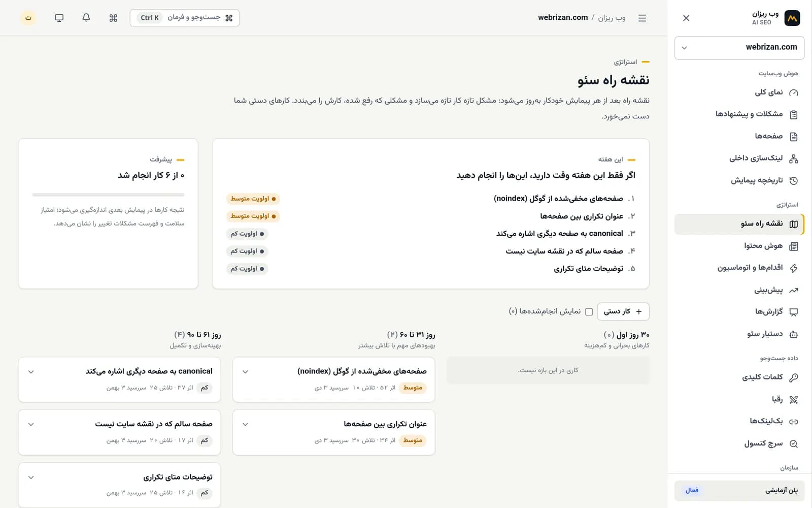Toggle the hamburger sidebar menu icon
This screenshot has width=812, height=508.
point(642,18)
